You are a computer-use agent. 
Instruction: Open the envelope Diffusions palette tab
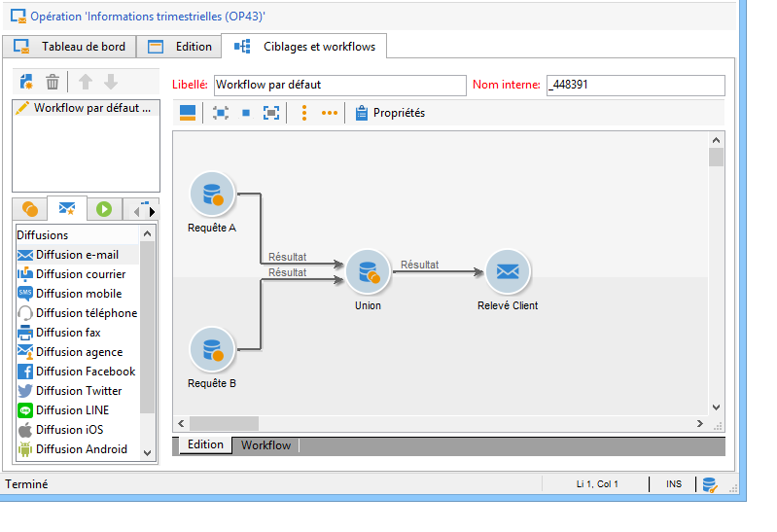click(x=67, y=208)
